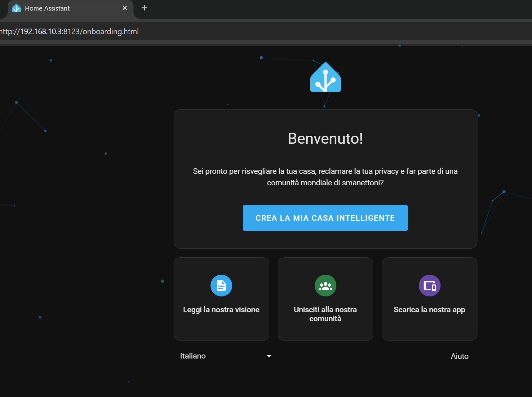Click the Home Assistant logo above the welcome card
The height and width of the screenshot is (397, 532).
(326, 77)
